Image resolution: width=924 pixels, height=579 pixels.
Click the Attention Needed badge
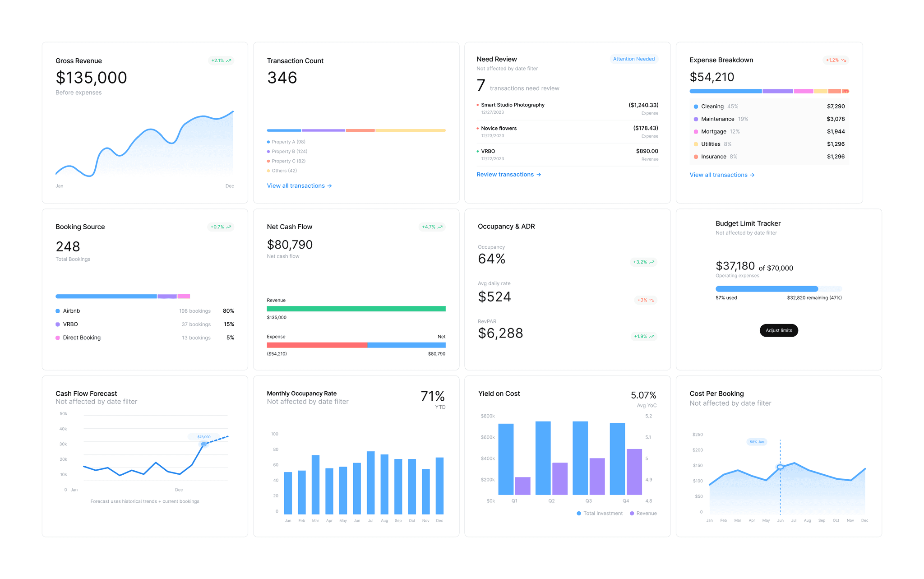pyautogui.click(x=634, y=59)
